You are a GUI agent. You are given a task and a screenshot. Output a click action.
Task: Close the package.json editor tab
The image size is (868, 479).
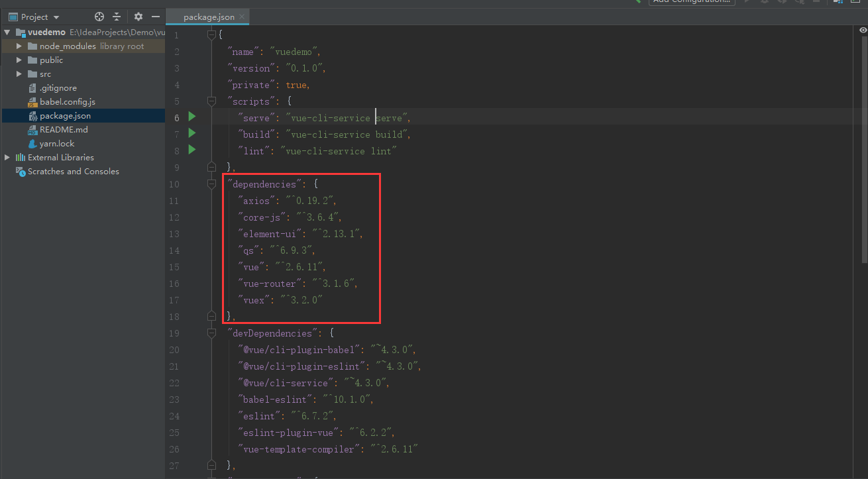[243, 17]
